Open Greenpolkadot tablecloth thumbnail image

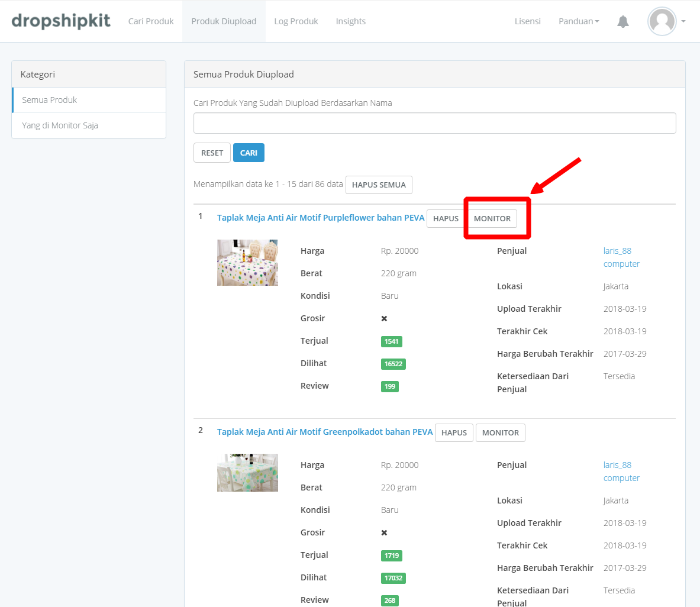pyautogui.click(x=247, y=473)
